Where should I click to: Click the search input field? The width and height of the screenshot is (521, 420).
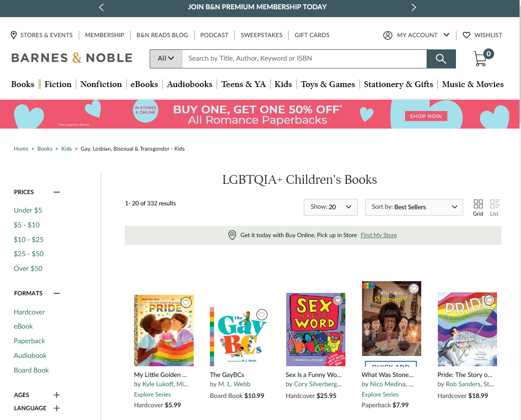coord(304,59)
